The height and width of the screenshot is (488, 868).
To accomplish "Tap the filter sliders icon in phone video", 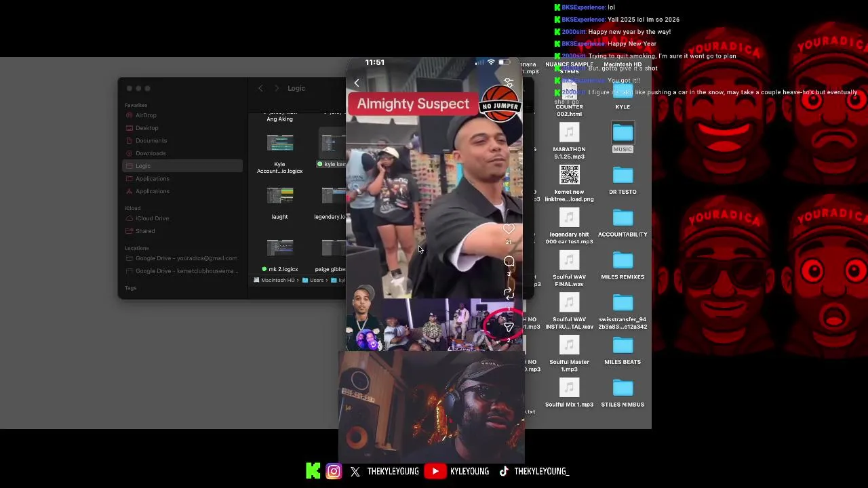I will 509,83.
